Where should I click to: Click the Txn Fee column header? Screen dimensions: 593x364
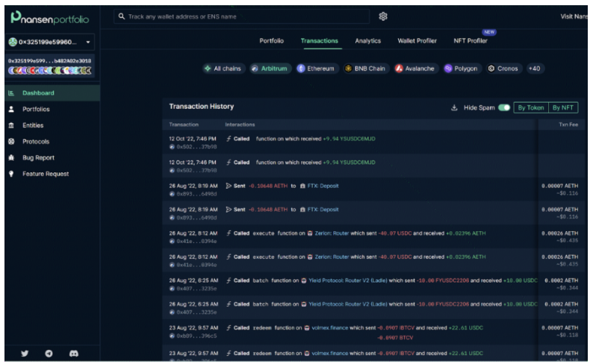[568, 125]
